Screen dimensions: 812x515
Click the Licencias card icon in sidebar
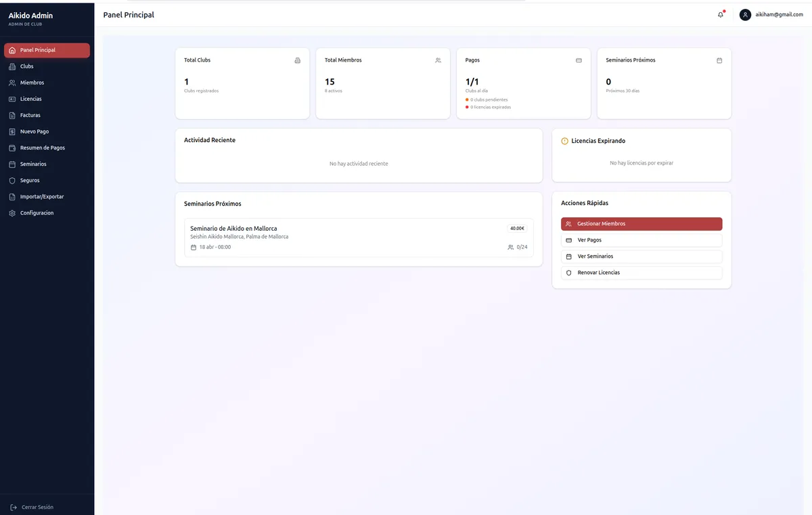[12, 99]
